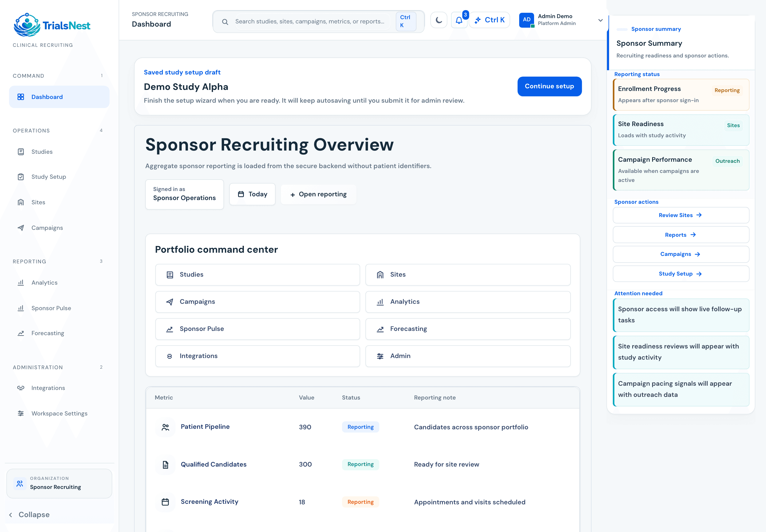Collapse the sidebar with the chevron
Image resolution: width=766 pixels, height=532 pixels.
pos(11,515)
